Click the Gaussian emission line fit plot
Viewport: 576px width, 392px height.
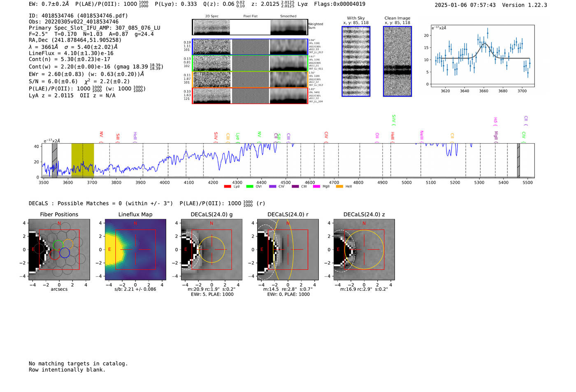pyautogui.click(x=482, y=56)
